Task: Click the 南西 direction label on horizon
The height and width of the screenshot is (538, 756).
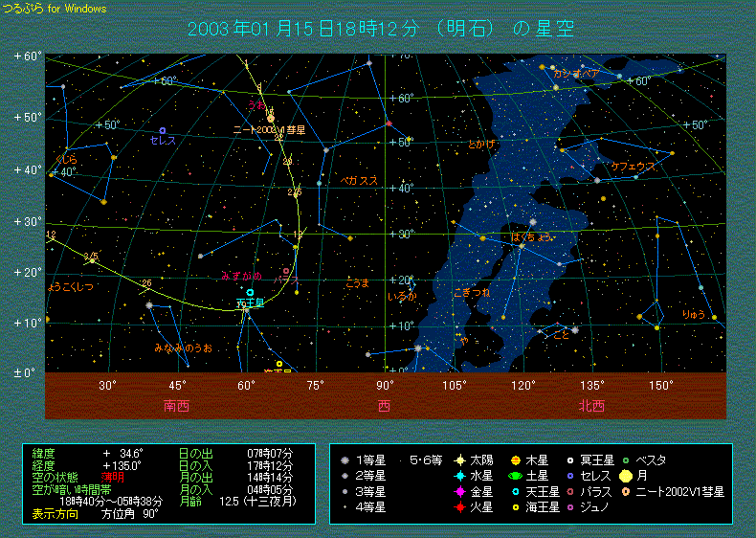Action: click(x=176, y=405)
